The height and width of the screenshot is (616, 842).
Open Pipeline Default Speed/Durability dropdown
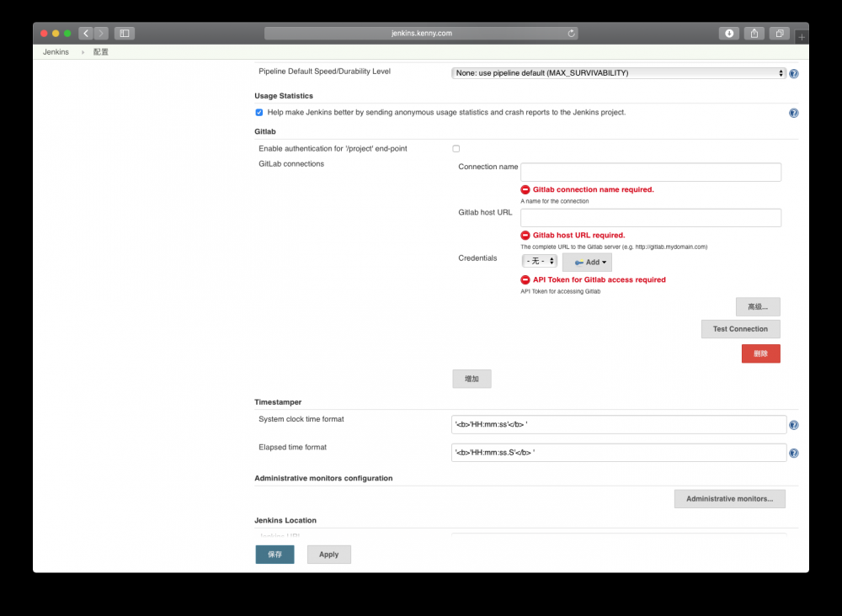point(619,73)
